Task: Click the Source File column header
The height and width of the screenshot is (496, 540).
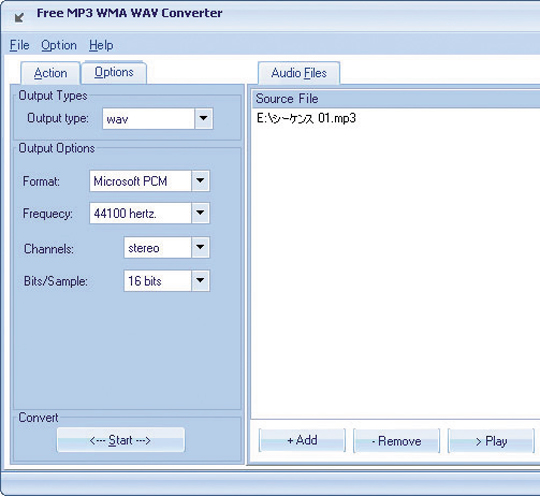Action: coord(396,99)
